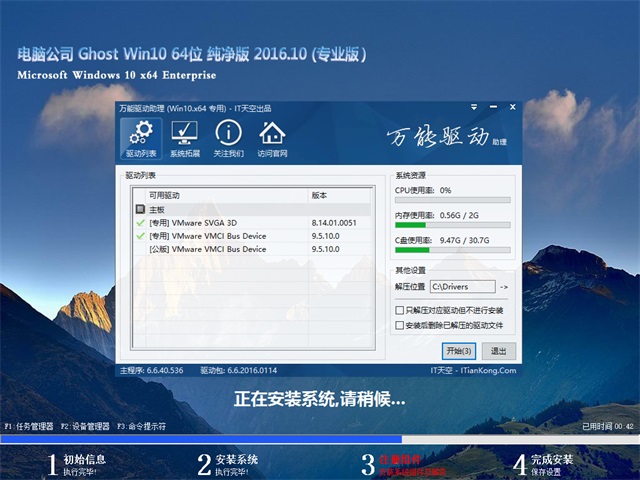The image size is (640, 480).
Task: Toggle the 主板 category checkbox
Action: pyautogui.click(x=140, y=209)
